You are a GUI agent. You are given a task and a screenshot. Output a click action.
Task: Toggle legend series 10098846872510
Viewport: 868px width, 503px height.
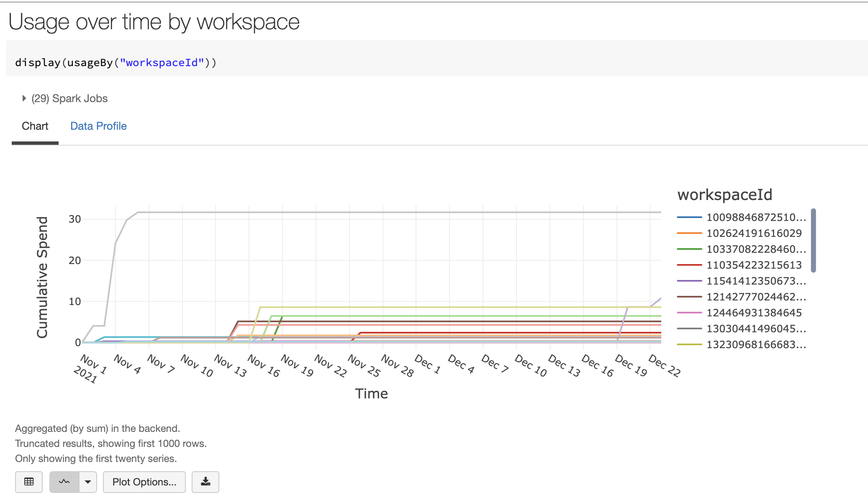[x=755, y=217]
